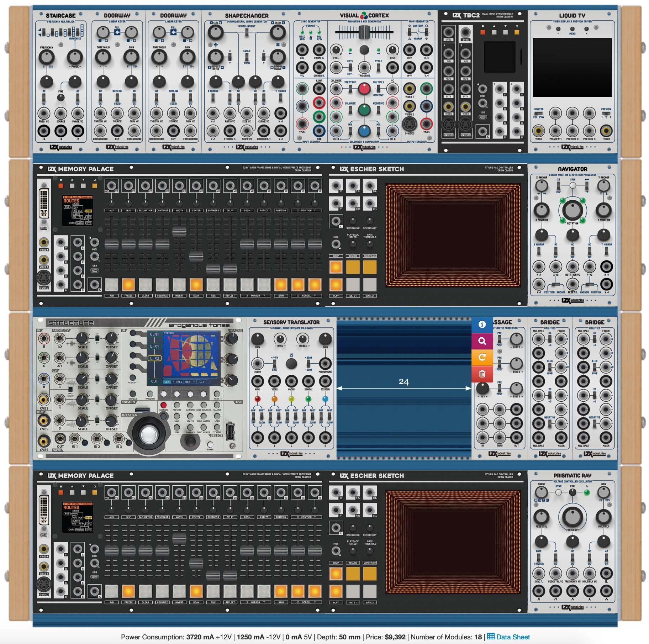Screen dimensions: 649x644
Task: Select the Sensory Translator module
Action: click(x=291, y=388)
